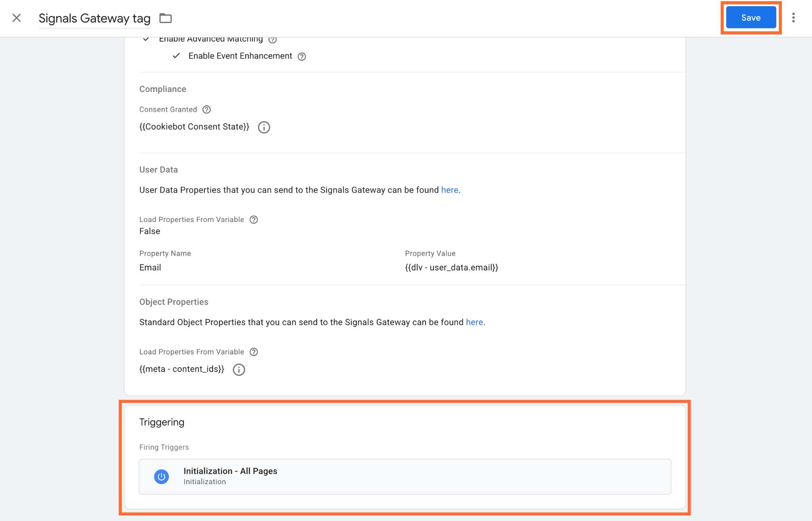
Task: Open help icon next to Consent Granted
Action: click(x=207, y=109)
